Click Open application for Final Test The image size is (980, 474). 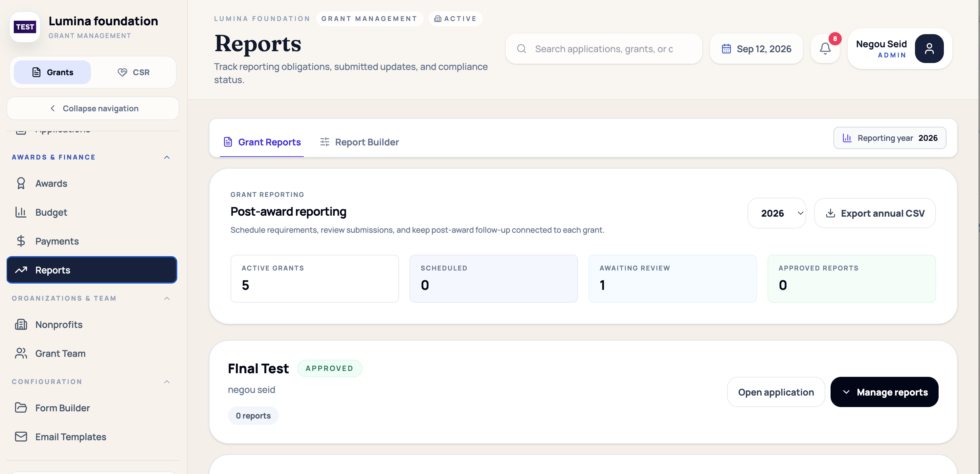776,392
